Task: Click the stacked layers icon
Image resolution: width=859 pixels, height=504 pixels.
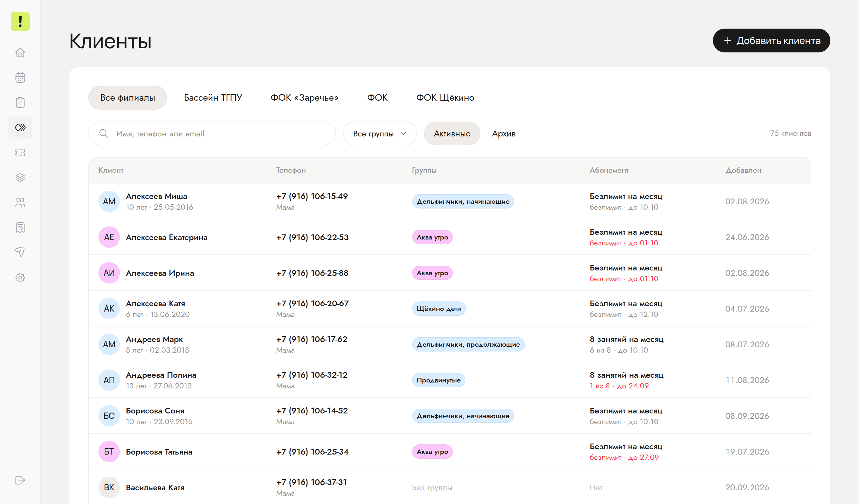Action: point(20,178)
